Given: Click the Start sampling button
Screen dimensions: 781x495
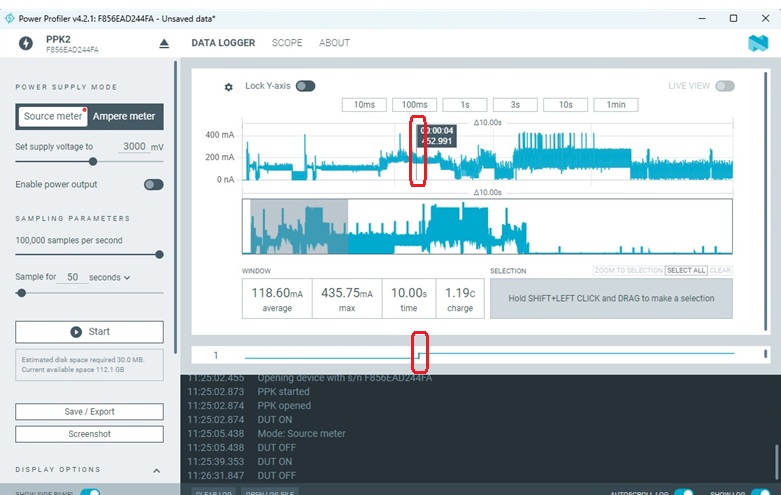Looking at the screenshot, I should click(x=89, y=332).
